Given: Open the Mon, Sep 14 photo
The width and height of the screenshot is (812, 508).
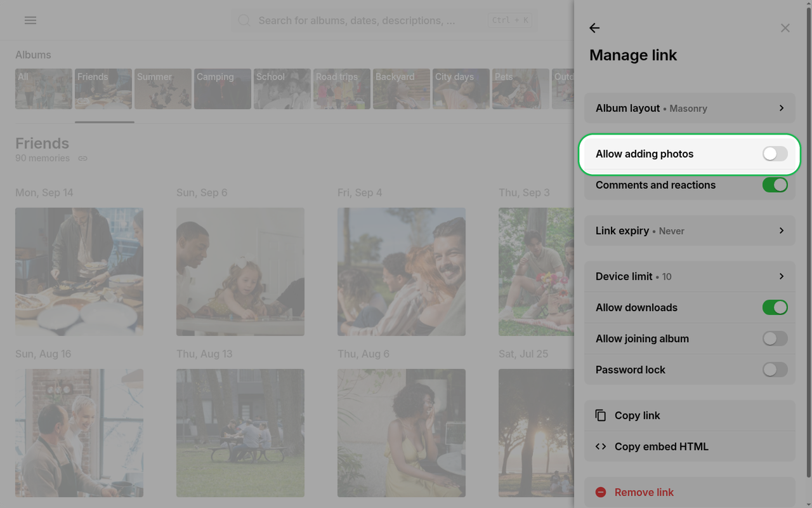Looking at the screenshot, I should 79,272.
